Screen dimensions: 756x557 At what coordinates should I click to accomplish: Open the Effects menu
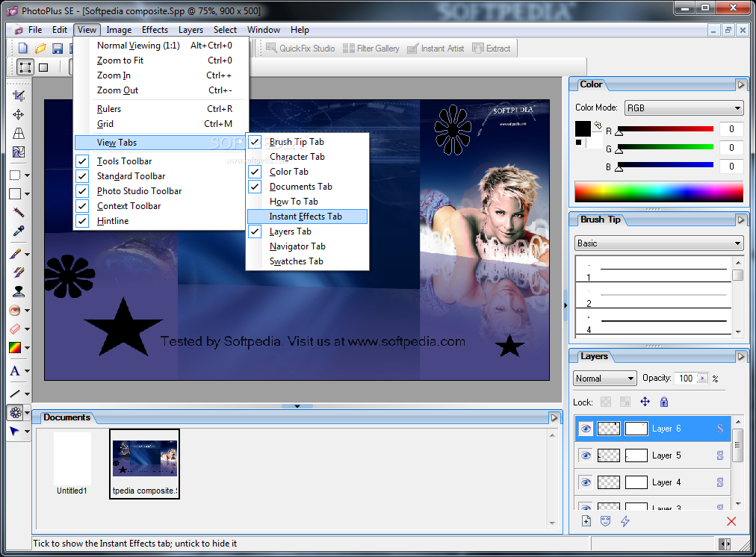(155, 30)
